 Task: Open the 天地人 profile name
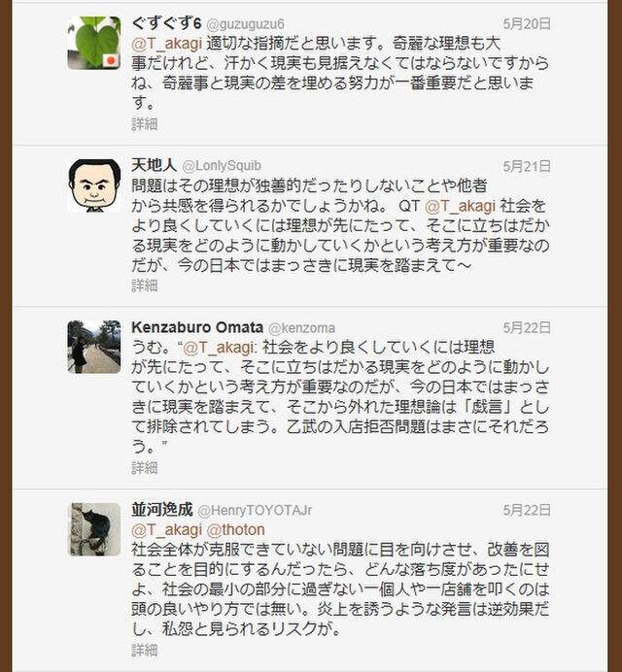pos(154,165)
